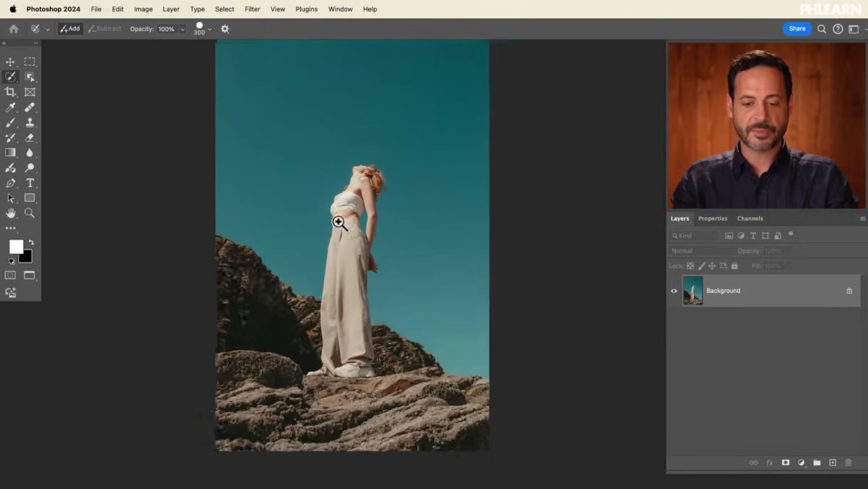Toggle the Add mode button
868x489 pixels.
pyautogui.click(x=70, y=29)
